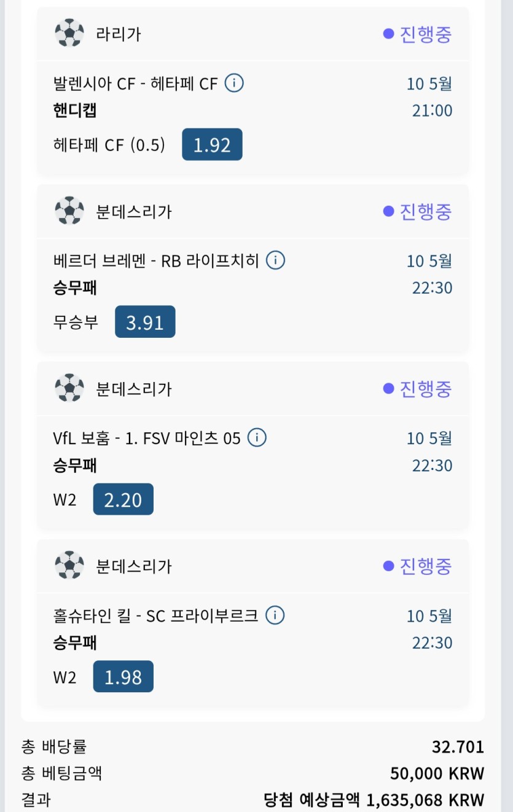Click soccer ball icon of 홀슈타인 킬 card
Image resolution: width=513 pixels, height=812 pixels.
tap(69, 566)
